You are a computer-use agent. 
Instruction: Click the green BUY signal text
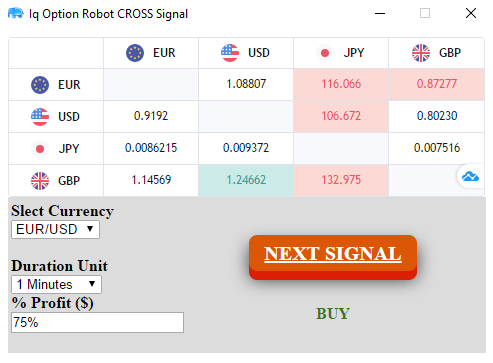click(x=333, y=314)
